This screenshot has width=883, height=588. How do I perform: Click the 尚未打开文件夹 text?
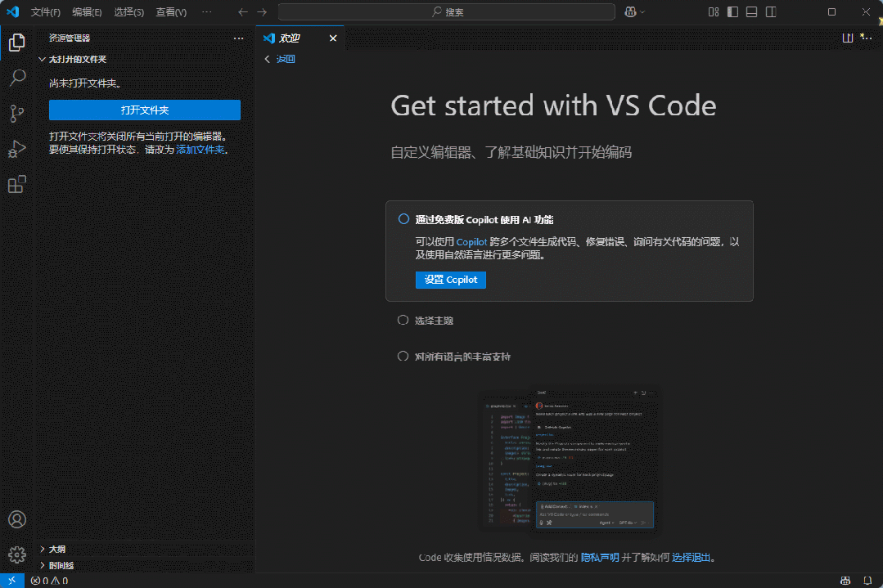tap(85, 83)
